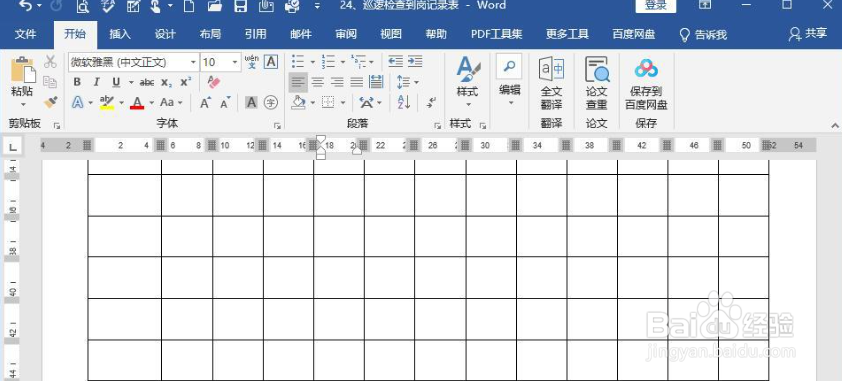Click Save to Baidu Netdisk button
The image size is (842, 381).
pyautogui.click(x=646, y=83)
